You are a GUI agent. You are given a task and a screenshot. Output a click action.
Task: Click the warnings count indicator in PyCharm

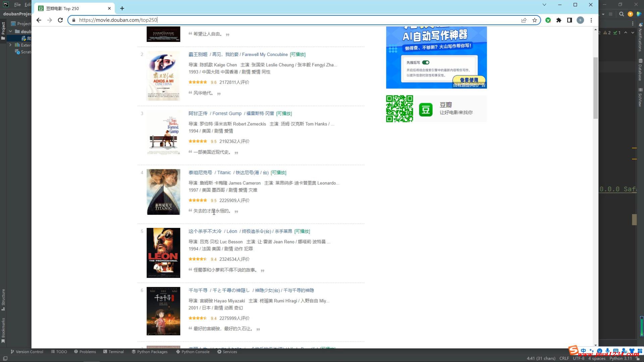click(x=607, y=33)
